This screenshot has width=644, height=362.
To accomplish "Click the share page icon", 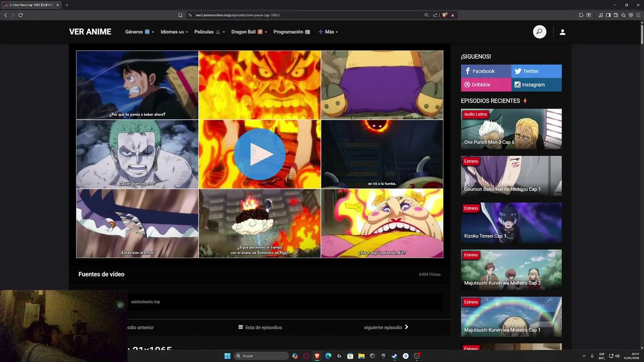I will click(435, 15).
